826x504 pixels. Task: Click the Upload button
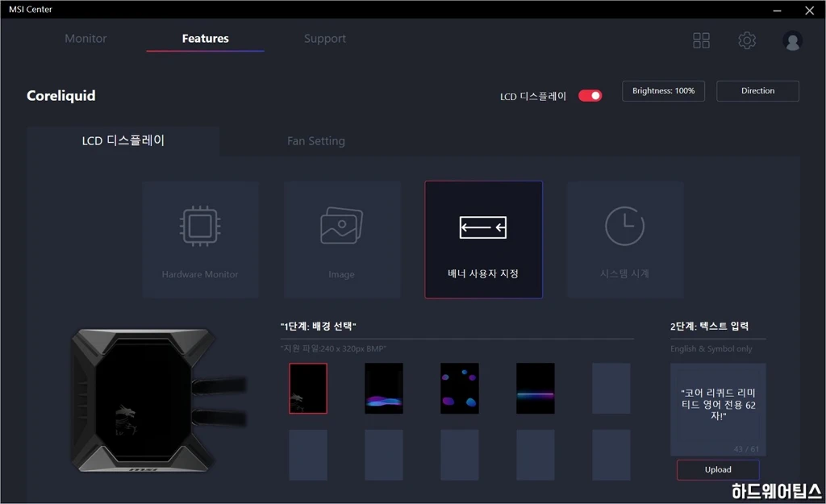pyautogui.click(x=718, y=470)
